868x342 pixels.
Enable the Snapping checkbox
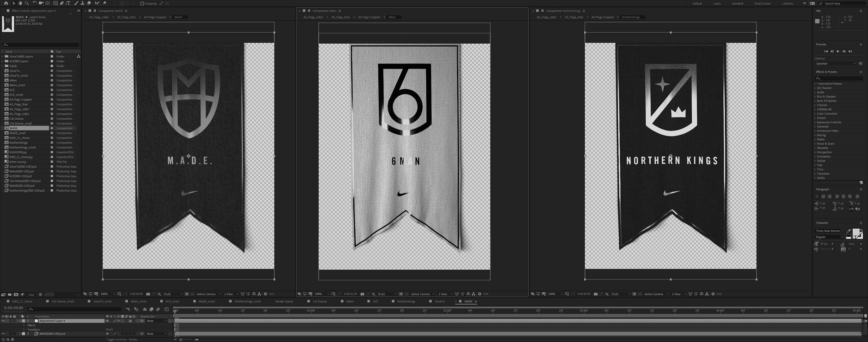pos(142,3)
